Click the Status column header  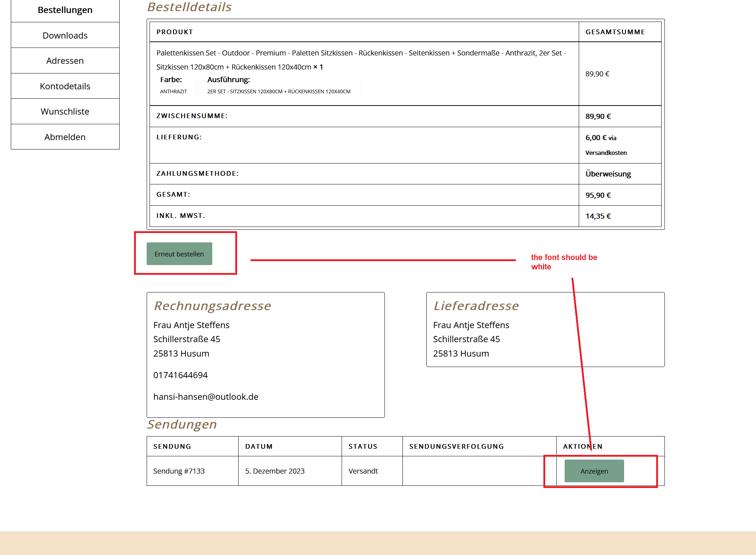point(363,447)
